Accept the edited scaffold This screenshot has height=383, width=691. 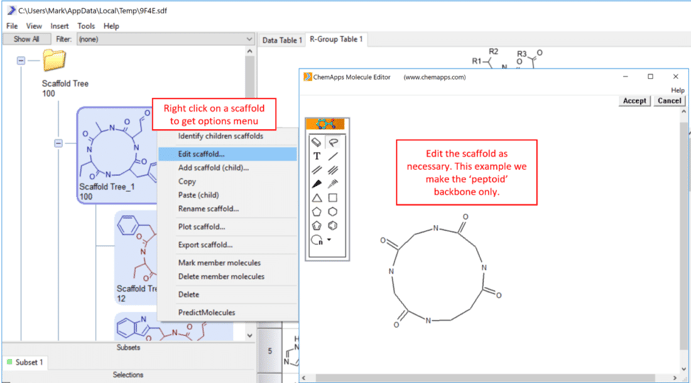pos(635,101)
